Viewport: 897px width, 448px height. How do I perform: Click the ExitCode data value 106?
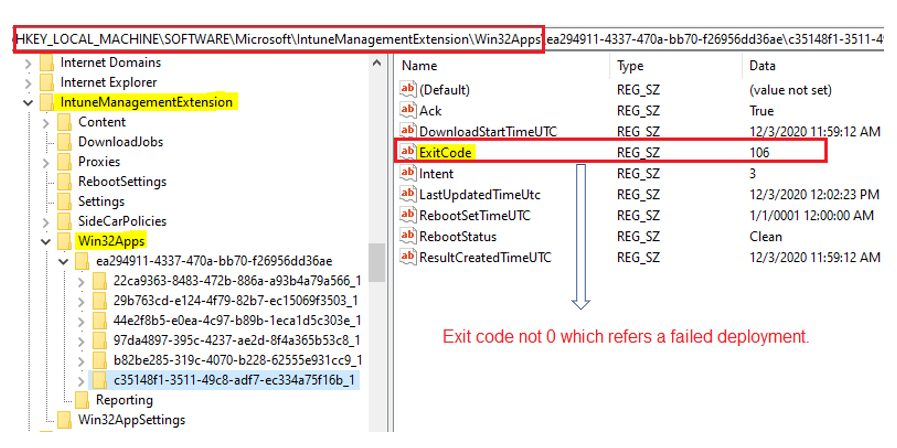click(760, 152)
